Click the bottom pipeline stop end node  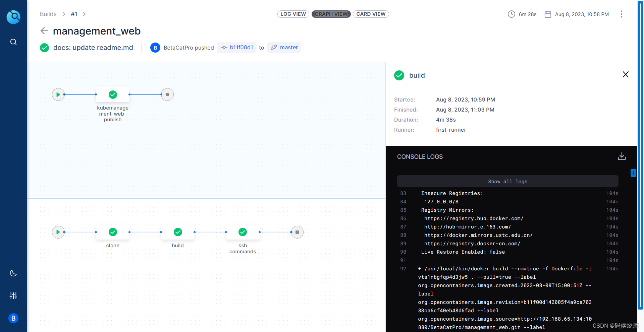tap(297, 232)
